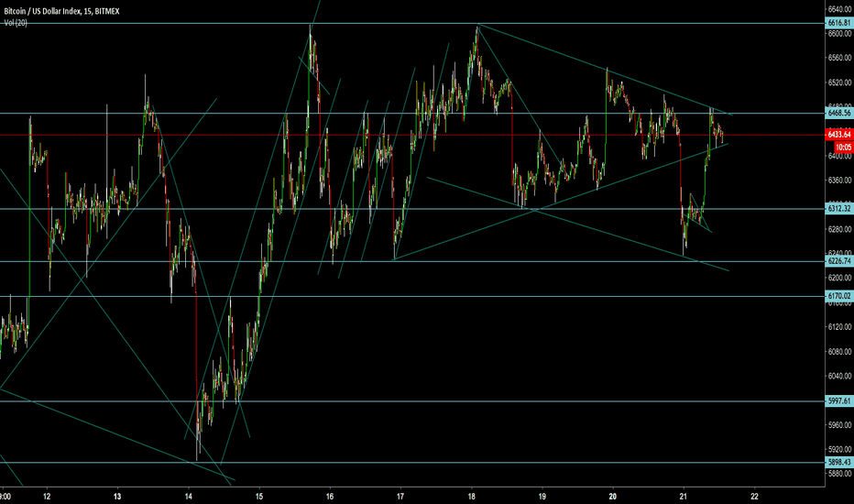This screenshot has height=504, width=854.
Task: Click date 19 on the time axis
Action: [x=542, y=497]
